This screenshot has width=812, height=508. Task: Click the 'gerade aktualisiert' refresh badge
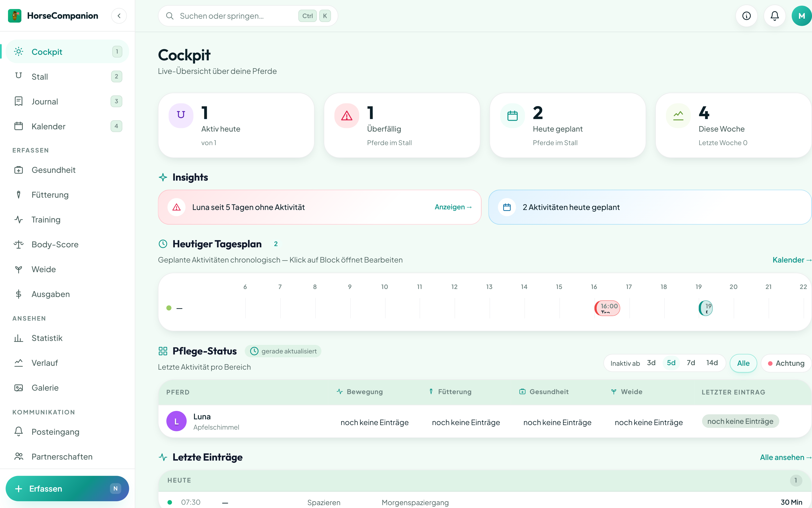click(x=283, y=351)
